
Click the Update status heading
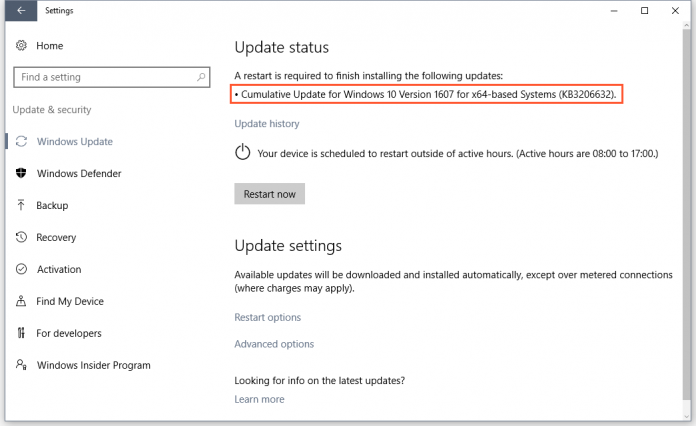click(x=281, y=47)
